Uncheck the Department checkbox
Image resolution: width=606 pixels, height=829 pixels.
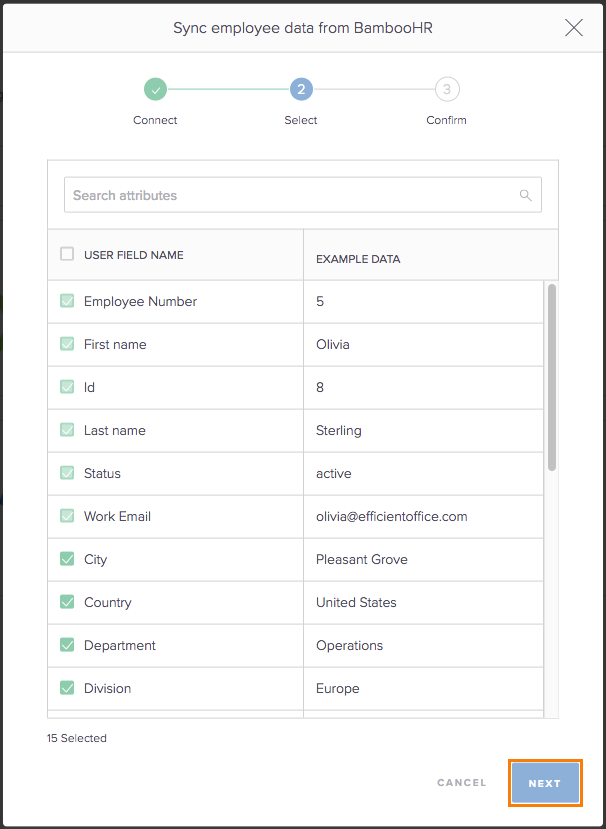click(67, 645)
